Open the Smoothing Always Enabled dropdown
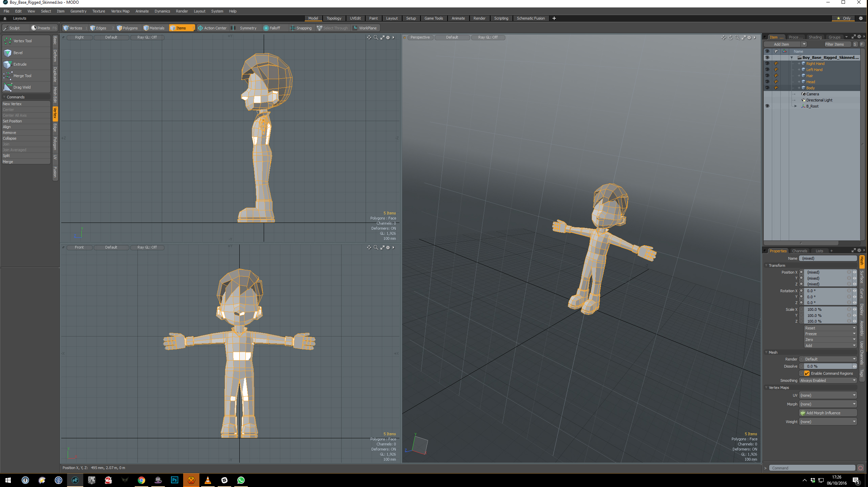Image resolution: width=868 pixels, height=487 pixels. [828, 380]
